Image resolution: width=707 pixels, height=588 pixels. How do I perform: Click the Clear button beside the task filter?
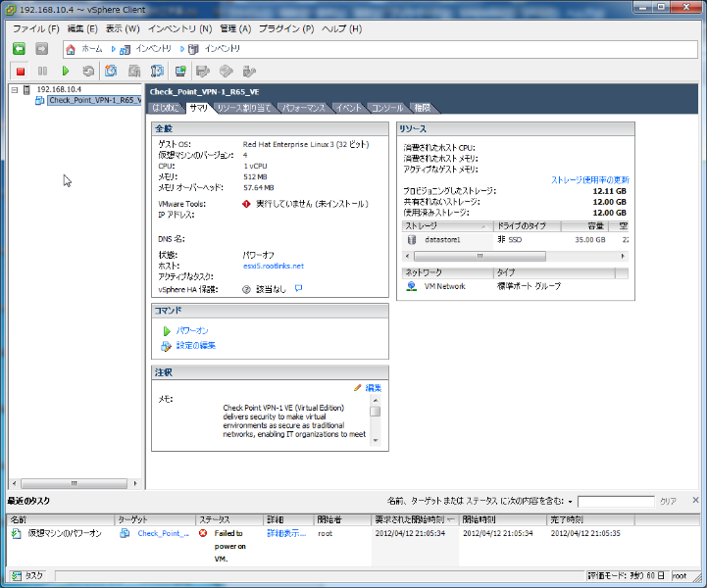point(668,501)
